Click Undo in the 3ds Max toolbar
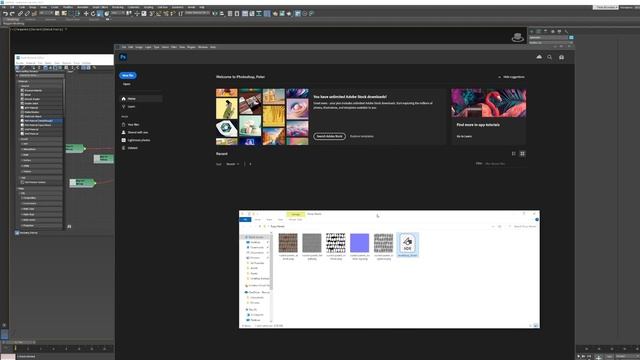 pos(5,13)
